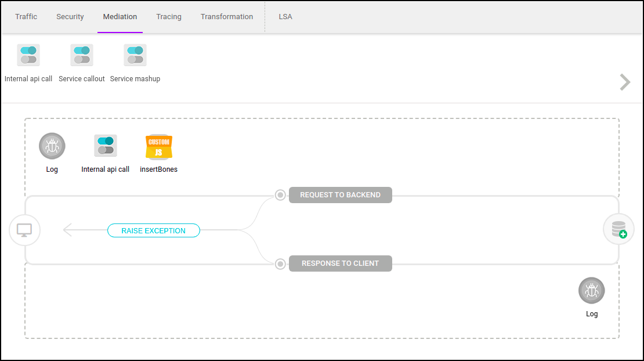Click the backend database endpoint icon
644x361 pixels.
(618, 229)
